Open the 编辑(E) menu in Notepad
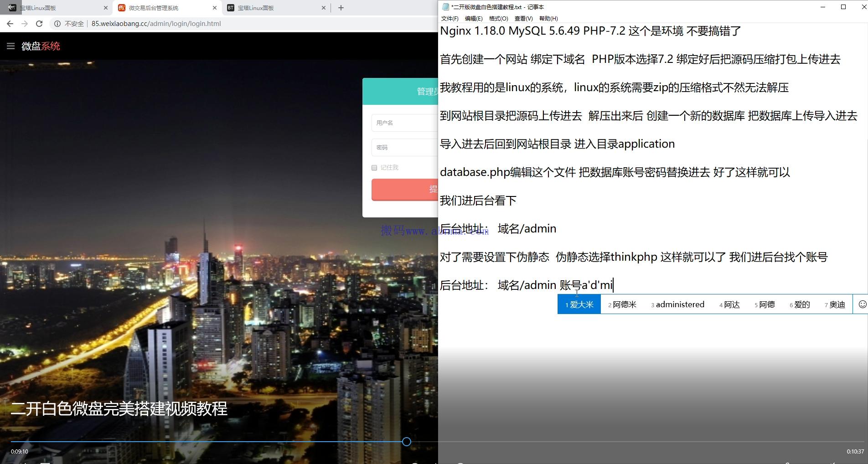Viewport: 868px width, 464px height. point(473,19)
